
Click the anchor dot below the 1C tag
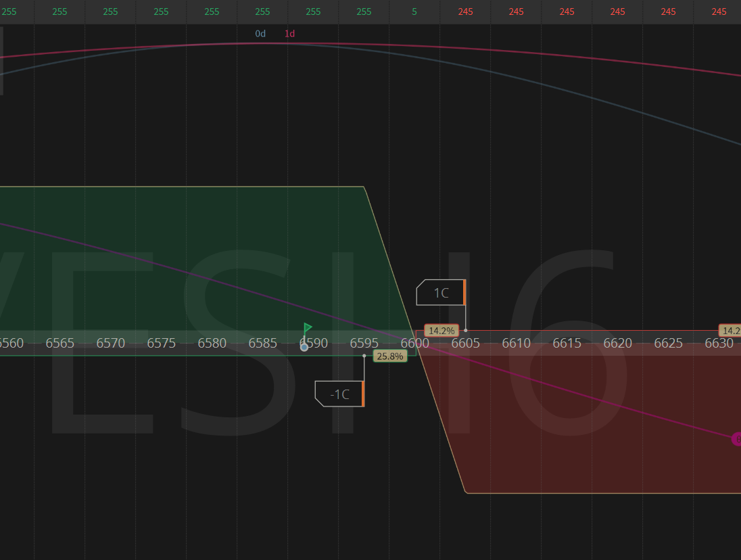(x=465, y=330)
